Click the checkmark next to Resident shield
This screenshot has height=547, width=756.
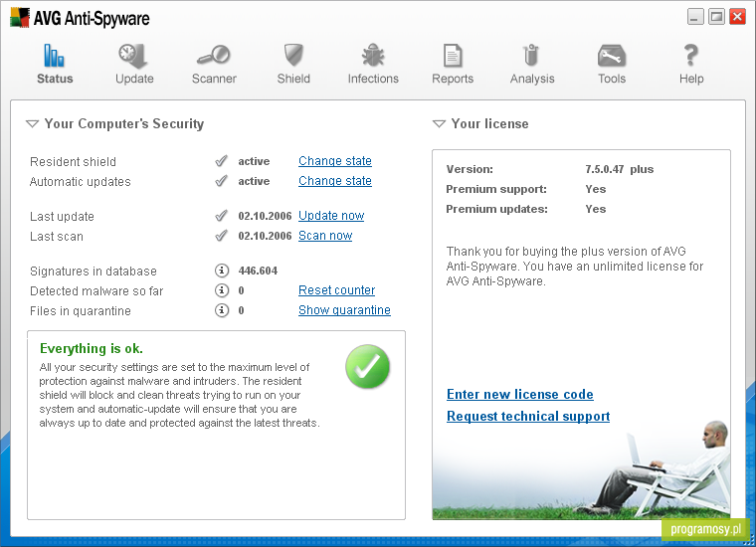pyautogui.click(x=221, y=161)
